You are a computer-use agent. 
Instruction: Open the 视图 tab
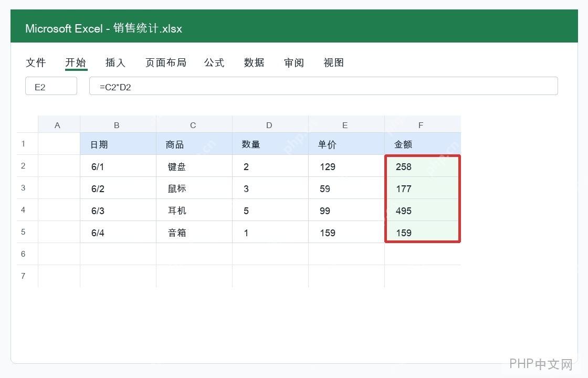[x=333, y=62]
